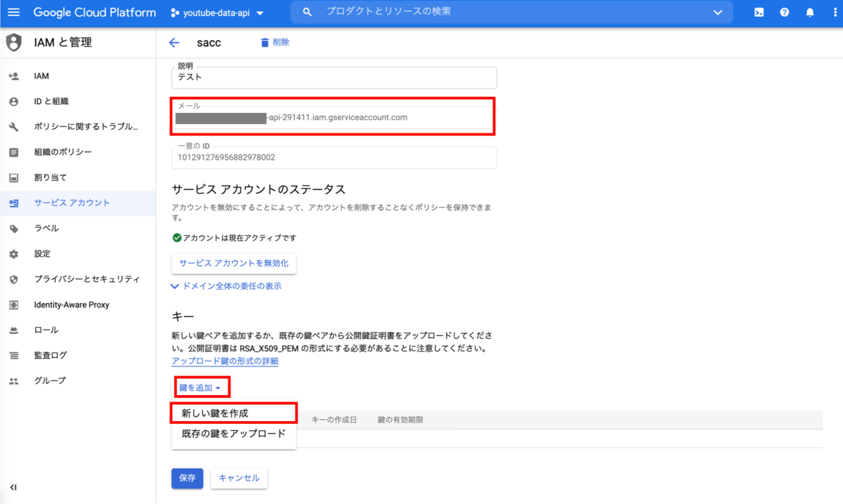Click the search magnifier icon
This screenshot has height=504, width=843.
pos(306,12)
